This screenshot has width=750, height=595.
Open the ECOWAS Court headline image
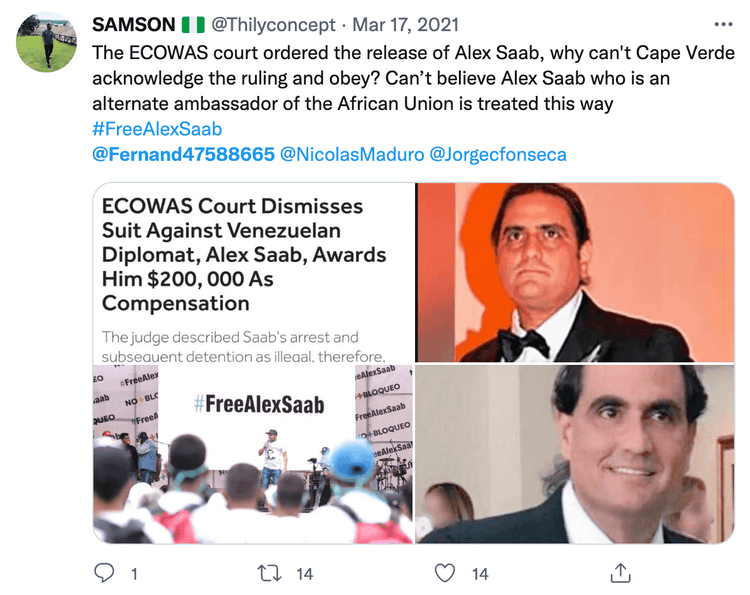[252, 273]
